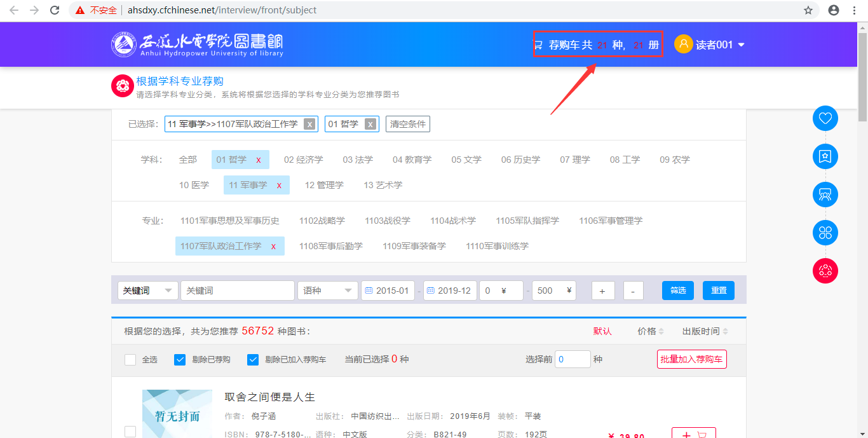Open the bookmark star sidebar icon

[x=825, y=156]
